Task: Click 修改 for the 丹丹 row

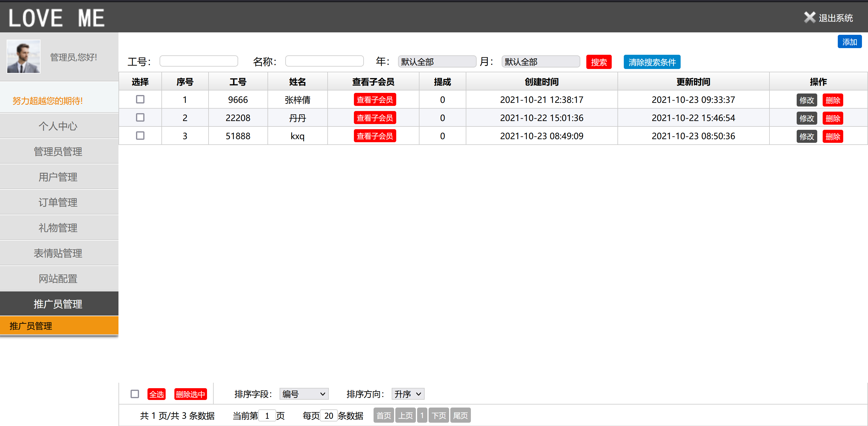Action: point(807,118)
